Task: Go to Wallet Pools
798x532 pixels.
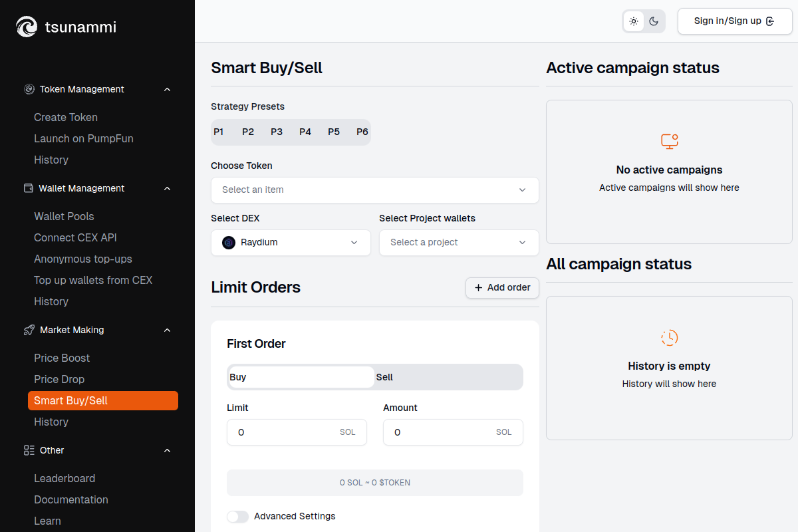Action: 64,216
